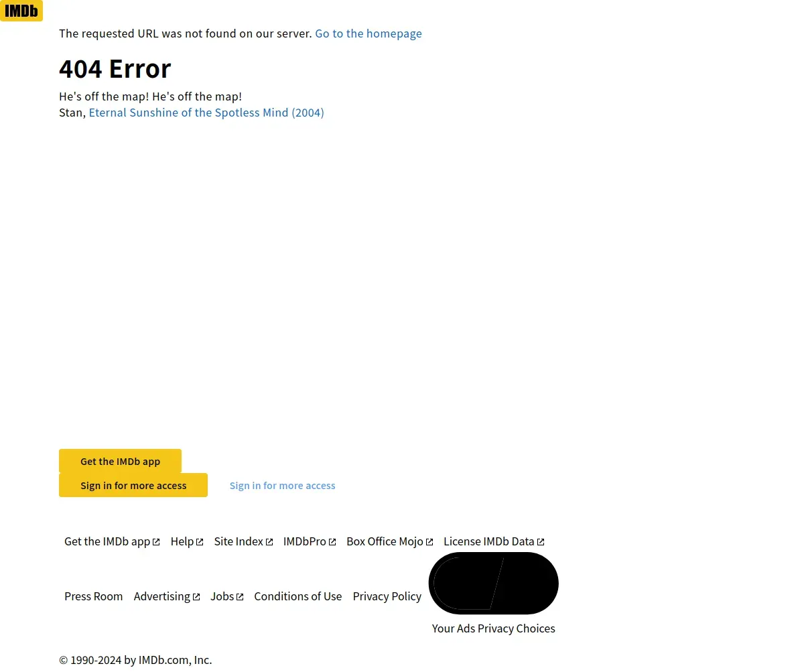Open the "Your Ads Privacy Choices" link
This screenshot has height=672, width=804.
pyautogui.click(x=494, y=628)
